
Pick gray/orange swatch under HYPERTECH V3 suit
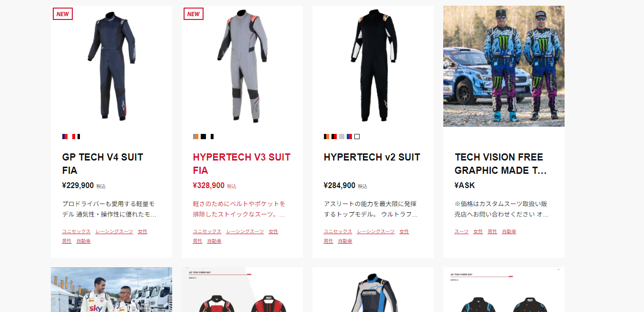tap(195, 137)
